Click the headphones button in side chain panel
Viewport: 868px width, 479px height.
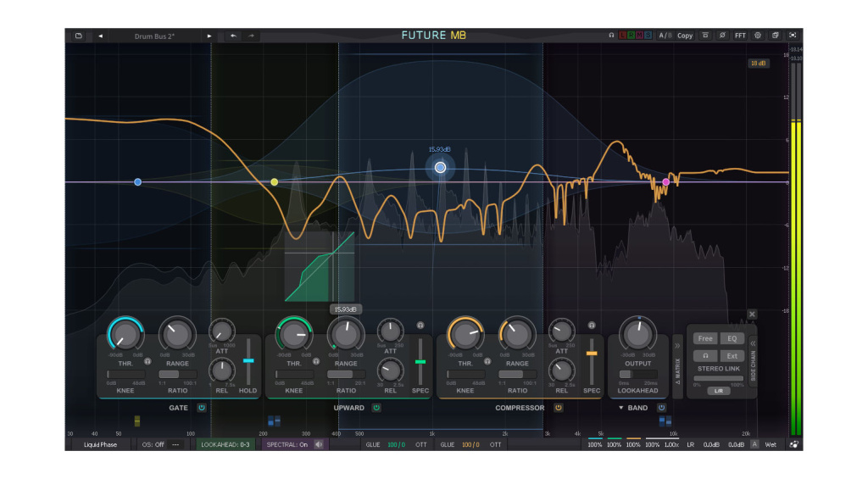click(705, 355)
